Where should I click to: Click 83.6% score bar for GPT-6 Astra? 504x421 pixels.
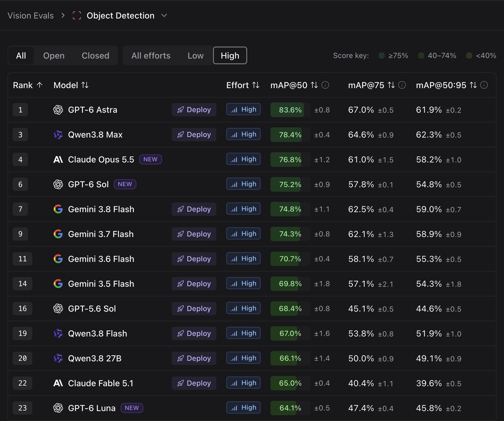290,110
